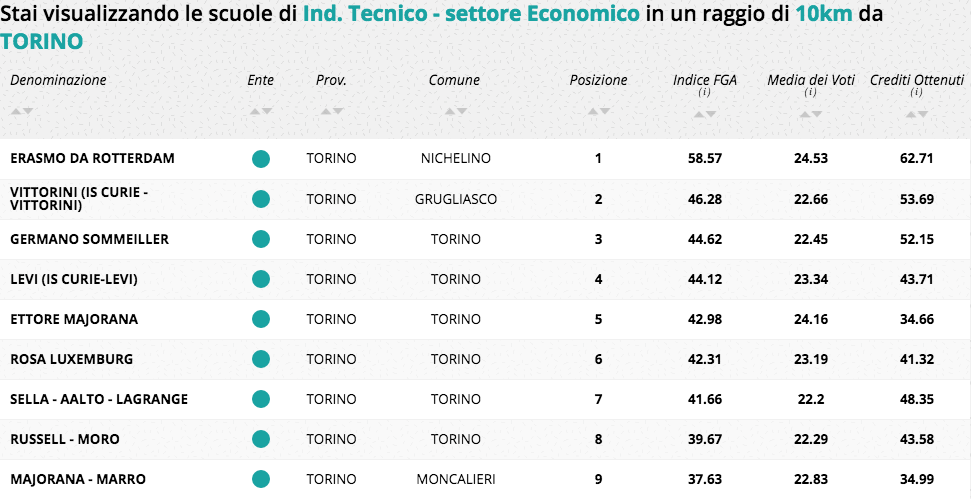Open the Vittorini (IS Curie - Vittorini) entry
The width and height of the screenshot is (971, 499).
[x=79, y=198]
